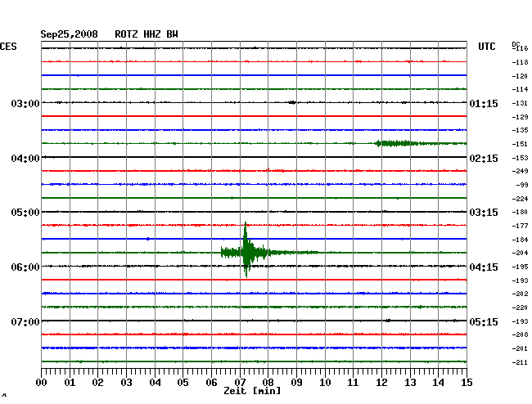Select DC offset value -177
Image resolution: width=532 pixels, height=404 pixels.
[520, 226]
